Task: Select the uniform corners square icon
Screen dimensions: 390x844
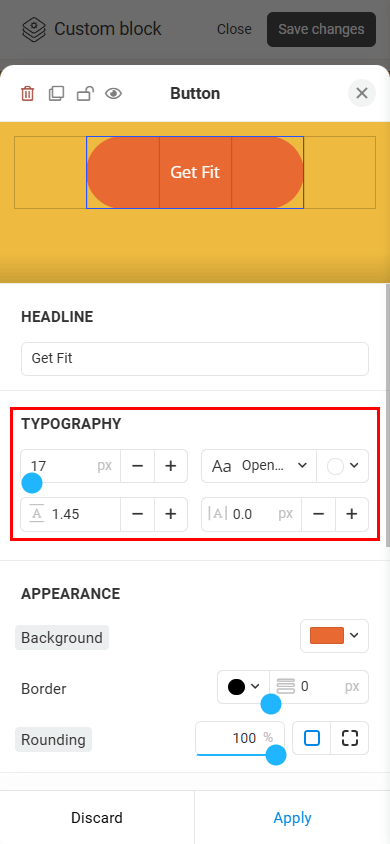Action: tap(311, 738)
